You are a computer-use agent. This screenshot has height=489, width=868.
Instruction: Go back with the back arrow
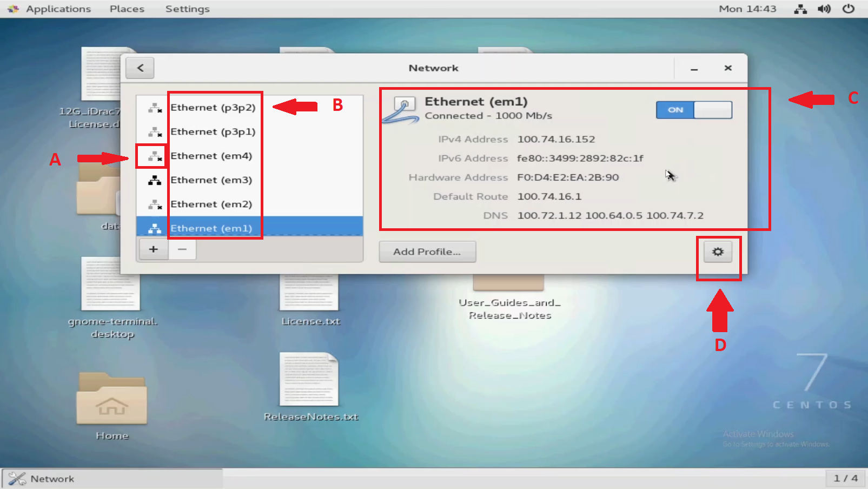[x=139, y=68]
